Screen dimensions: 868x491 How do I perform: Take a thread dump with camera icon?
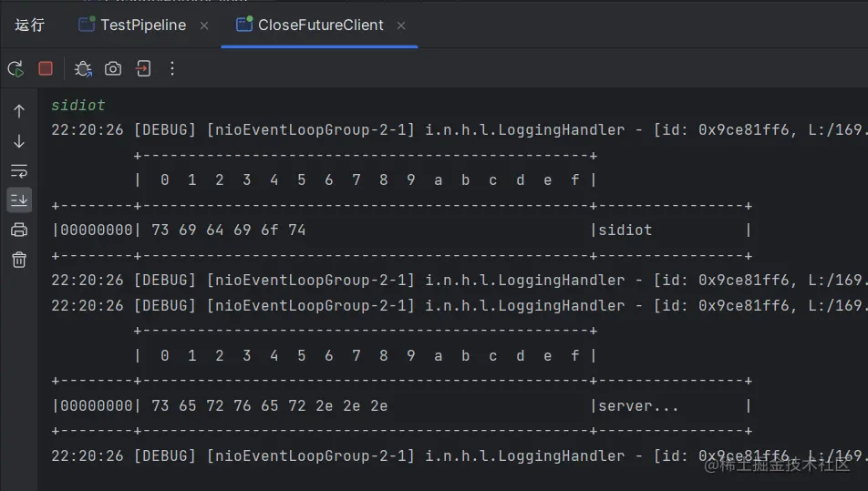(113, 68)
